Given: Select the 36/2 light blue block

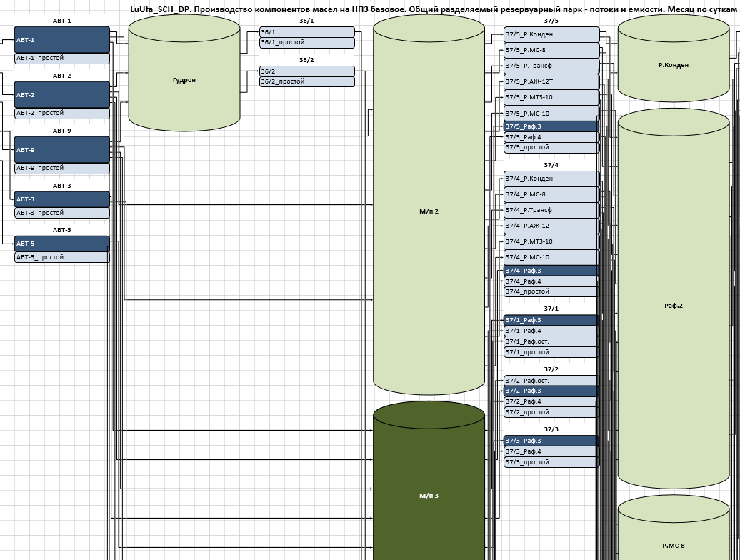Looking at the screenshot, I should pyautogui.click(x=307, y=71).
